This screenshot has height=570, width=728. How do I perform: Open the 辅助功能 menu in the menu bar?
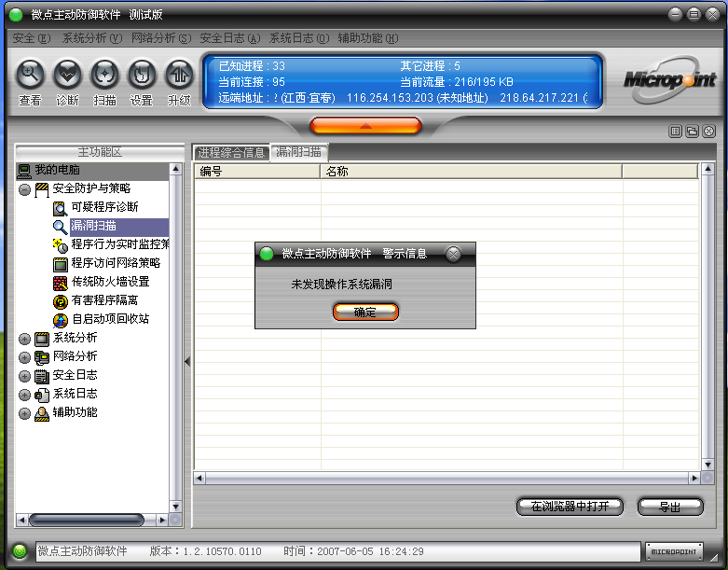[x=367, y=38]
